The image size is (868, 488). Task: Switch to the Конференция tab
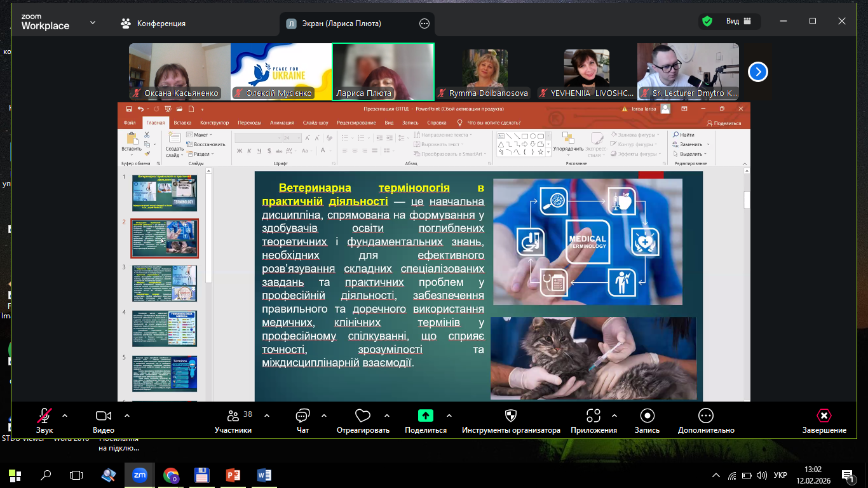pos(153,24)
